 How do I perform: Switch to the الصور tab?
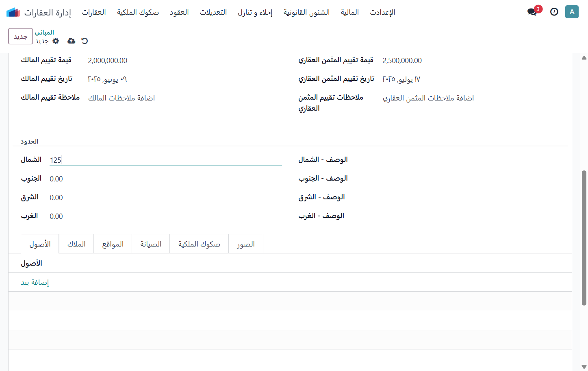(x=246, y=244)
